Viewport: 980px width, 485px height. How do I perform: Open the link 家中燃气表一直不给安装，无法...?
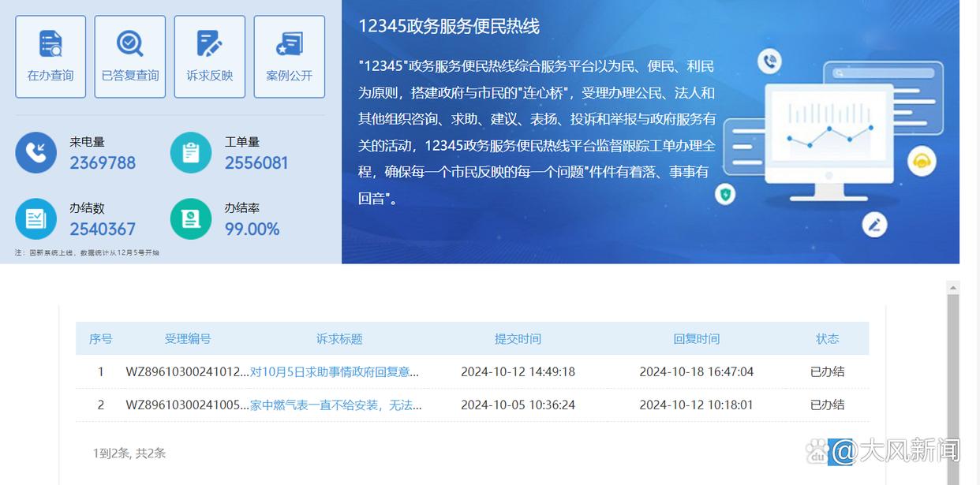click(x=336, y=405)
